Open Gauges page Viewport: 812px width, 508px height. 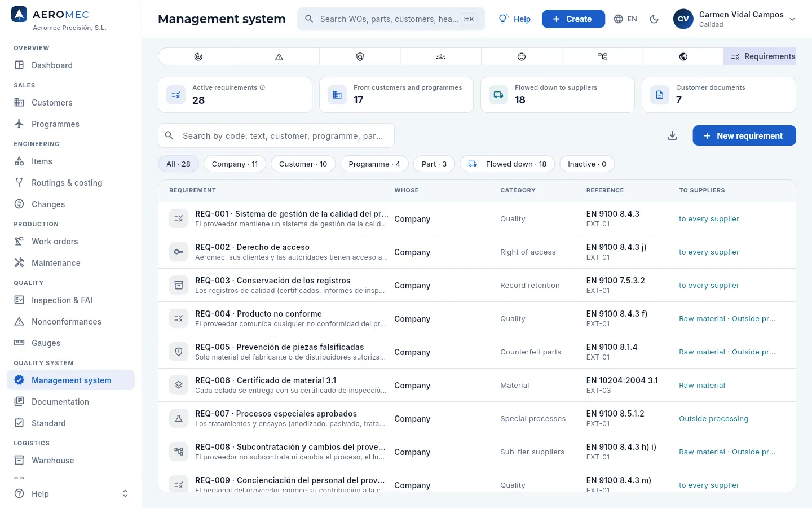click(70, 343)
